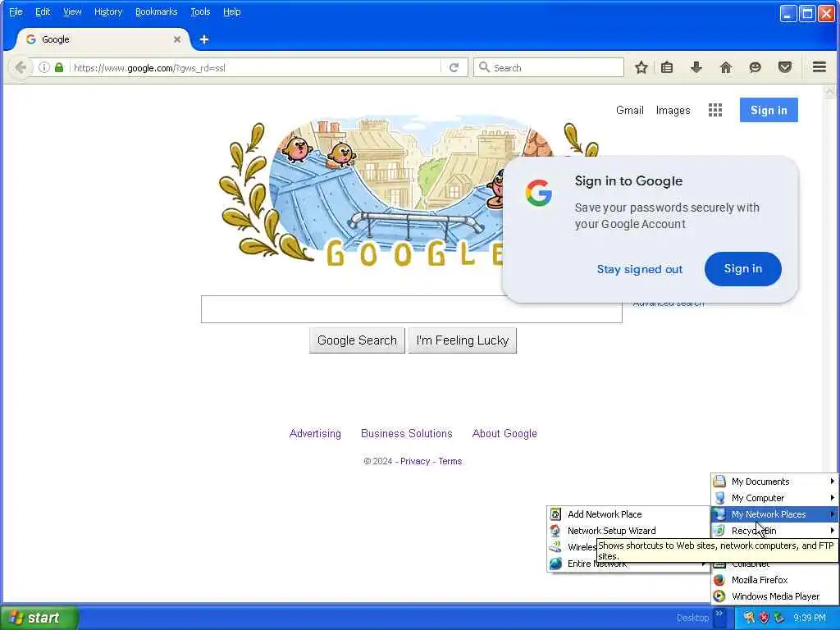Click the My Documents folder icon
Viewport: 840px width, 630px height.
(x=719, y=481)
